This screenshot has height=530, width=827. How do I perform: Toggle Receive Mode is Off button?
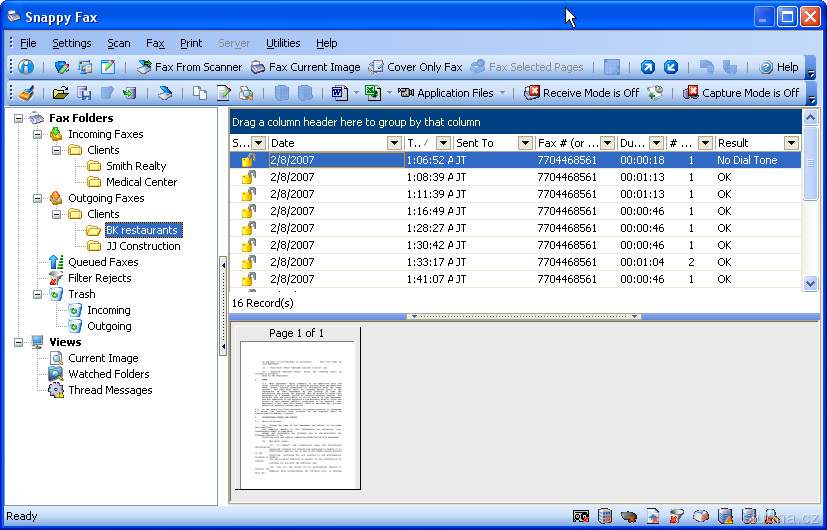click(x=582, y=93)
